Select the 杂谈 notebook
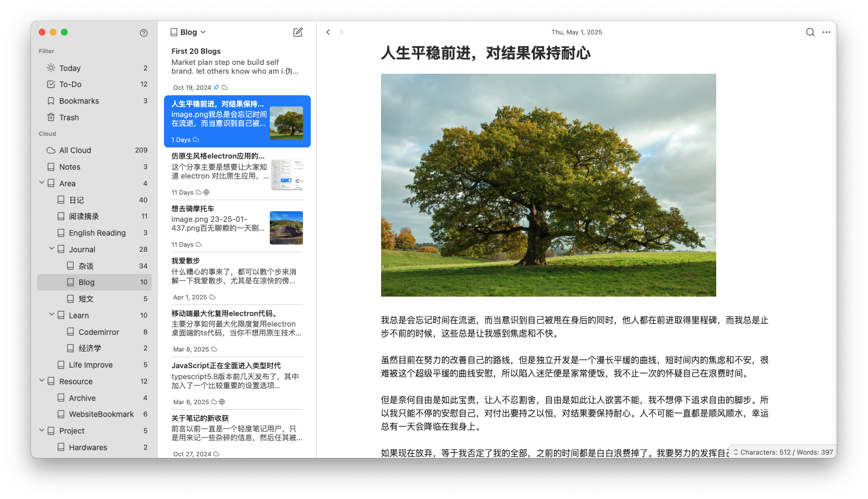The image size is (868, 499). click(94, 266)
